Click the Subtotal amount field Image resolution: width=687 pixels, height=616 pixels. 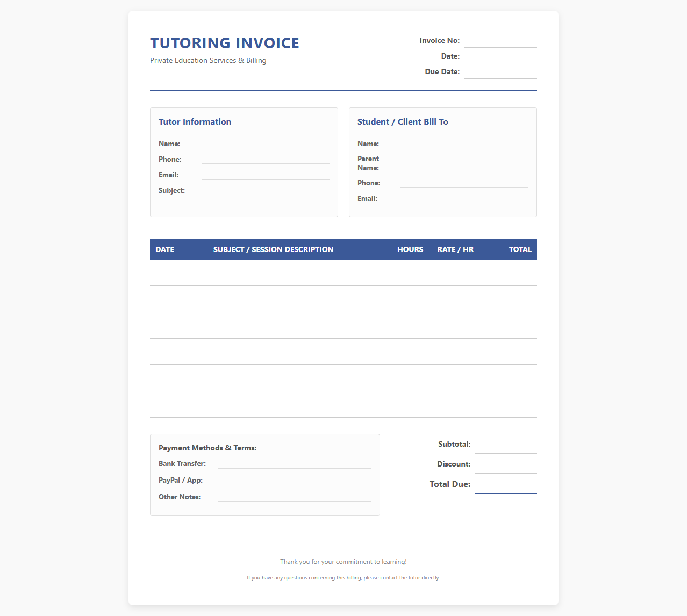click(506, 445)
